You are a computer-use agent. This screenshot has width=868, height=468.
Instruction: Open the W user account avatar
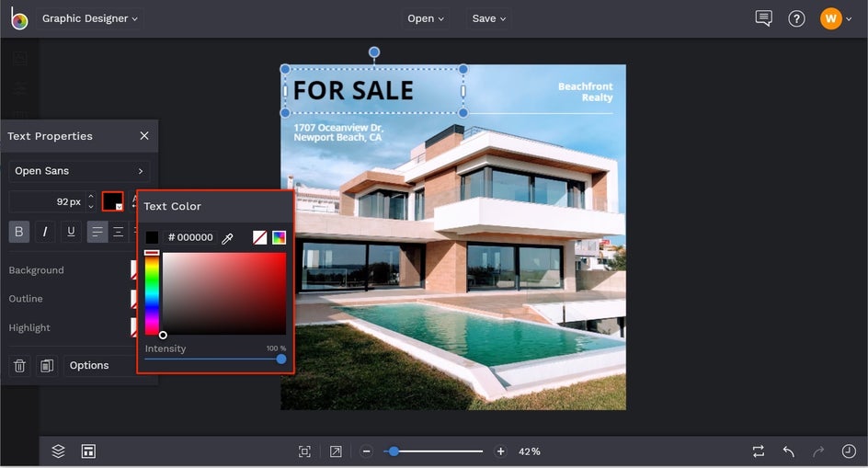click(x=830, y=18)
